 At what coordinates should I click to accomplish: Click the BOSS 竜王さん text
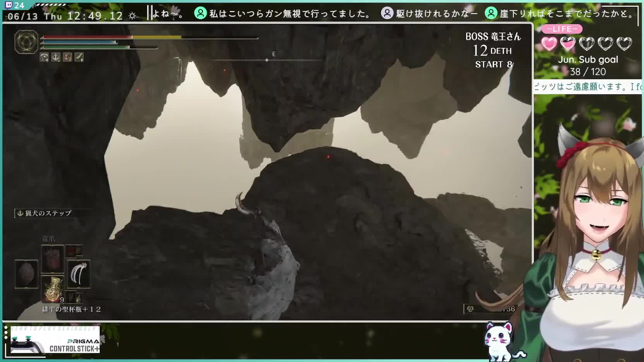click(x=493, y=37)
